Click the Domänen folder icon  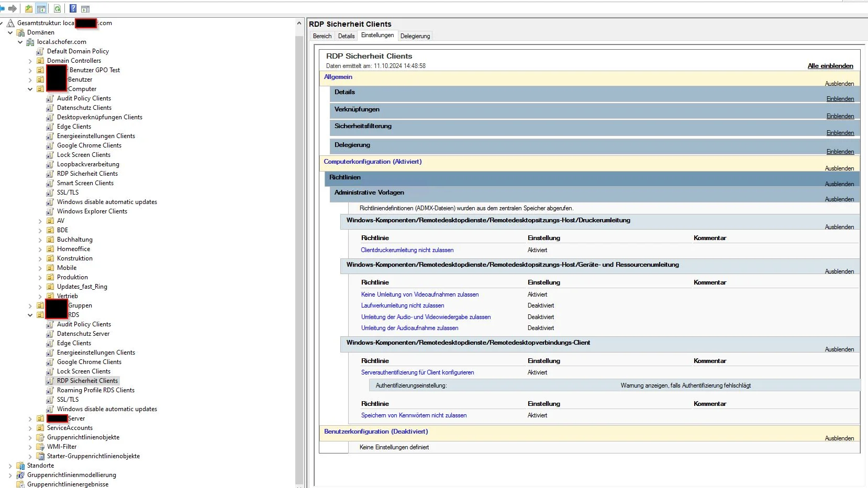tap(20, 32)
